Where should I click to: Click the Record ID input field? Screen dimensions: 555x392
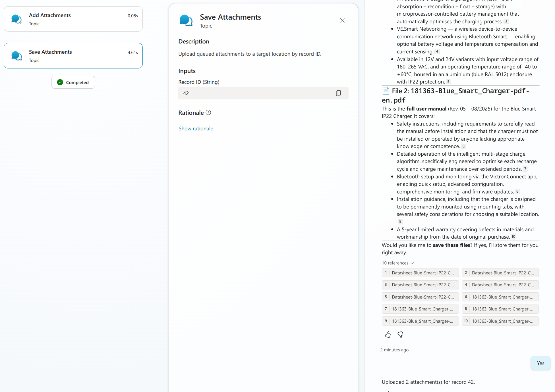click(x=263, y=93)
